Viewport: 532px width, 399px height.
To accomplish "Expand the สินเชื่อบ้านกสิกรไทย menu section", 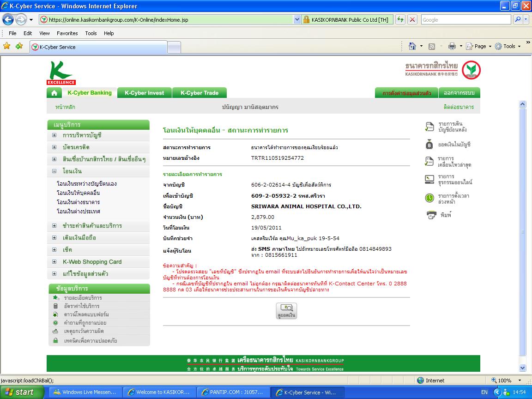I will [54, 159].
